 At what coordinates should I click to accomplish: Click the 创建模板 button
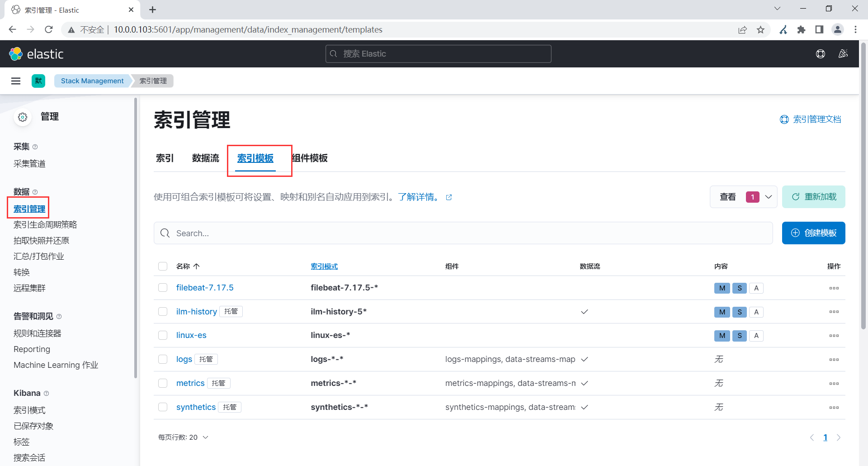pos(814,233)
